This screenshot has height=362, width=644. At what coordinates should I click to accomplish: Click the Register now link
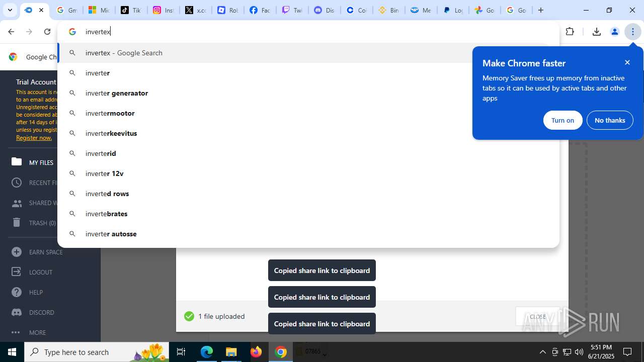[34, 138]
